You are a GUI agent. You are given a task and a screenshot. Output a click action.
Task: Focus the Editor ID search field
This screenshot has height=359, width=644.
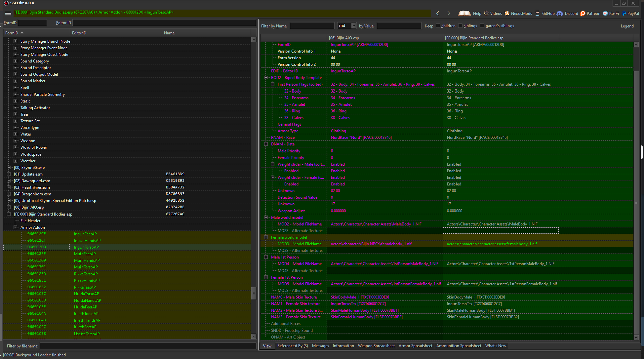[x=164, y=23]
